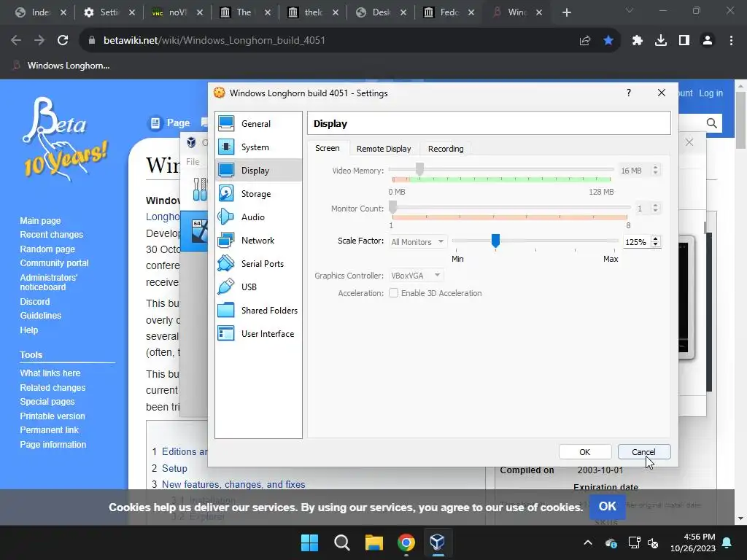Image resolution: width=747 pixels, height=560 pixels.
Task: Open new browser tab
Action: click(566, 12)
